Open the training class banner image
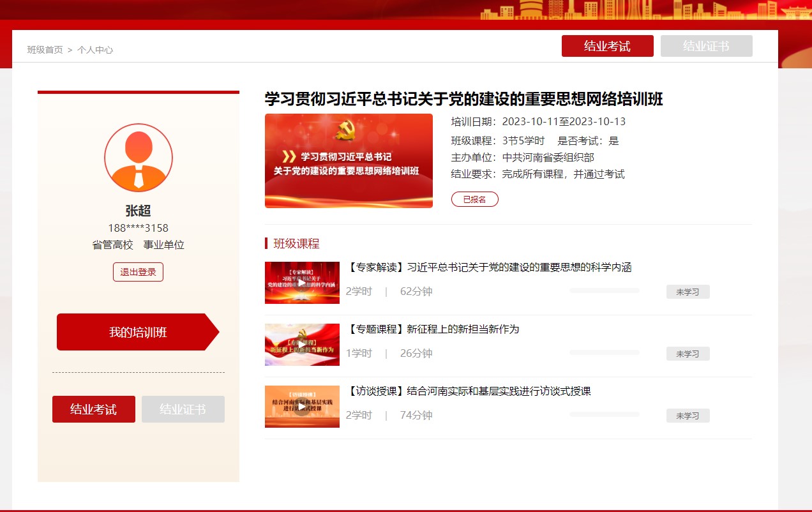812x512 pixels. (x=349, y=161)
